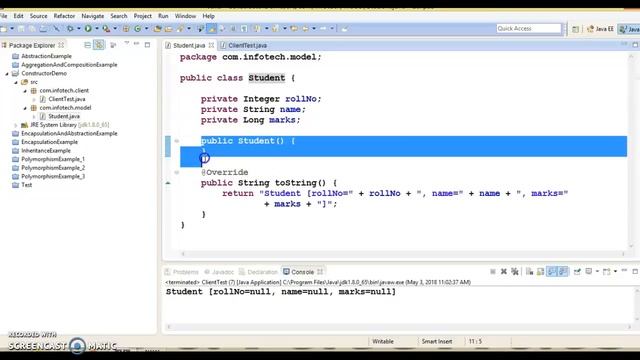Image resolution: width=640 pixels, height=360 pixels.
Task: Collapse the ConstructorDemo project node
Action: (7, 74)
